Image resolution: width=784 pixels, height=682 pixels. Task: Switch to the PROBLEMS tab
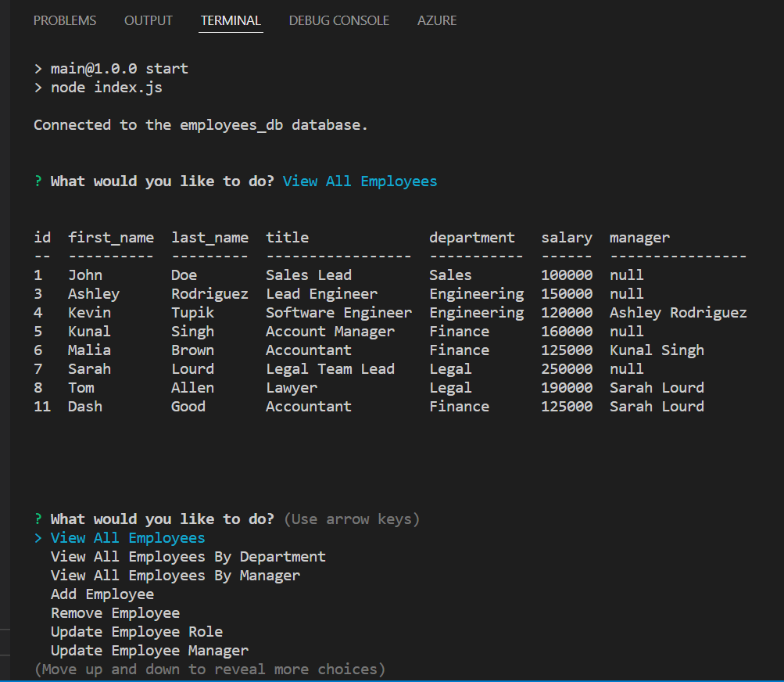65,20
